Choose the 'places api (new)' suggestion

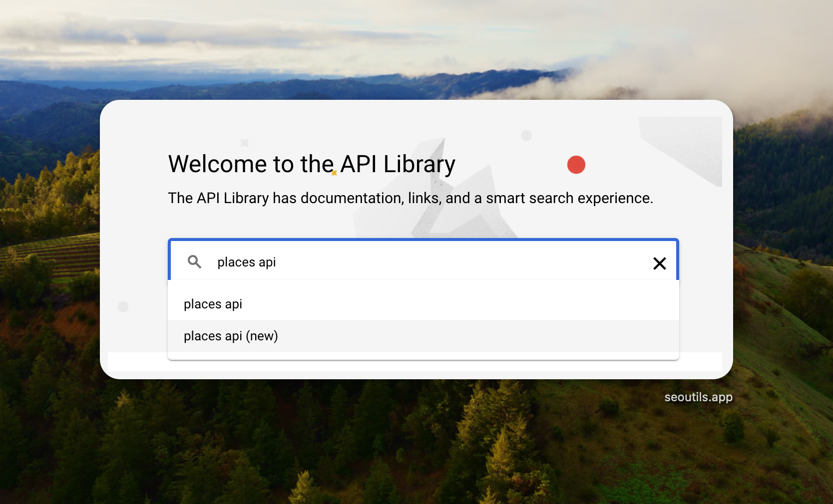coord(231,336)
